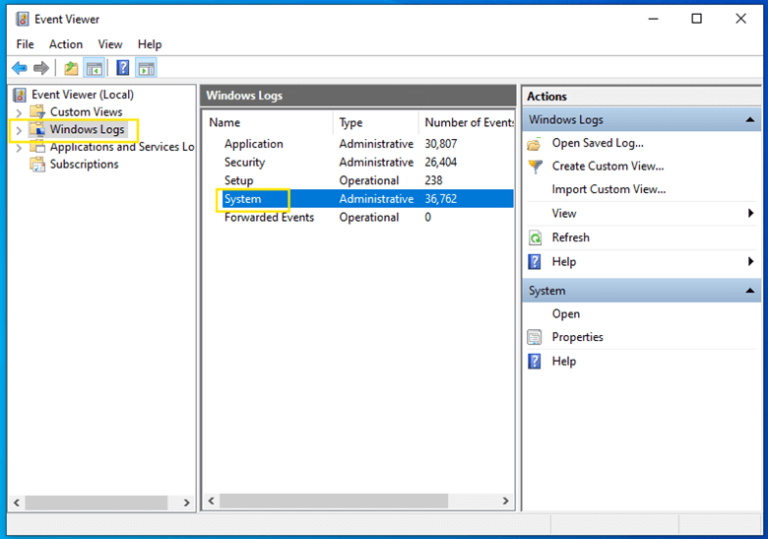768x539 pixels.
Task: Select the Setup log row
Action: 359,180
